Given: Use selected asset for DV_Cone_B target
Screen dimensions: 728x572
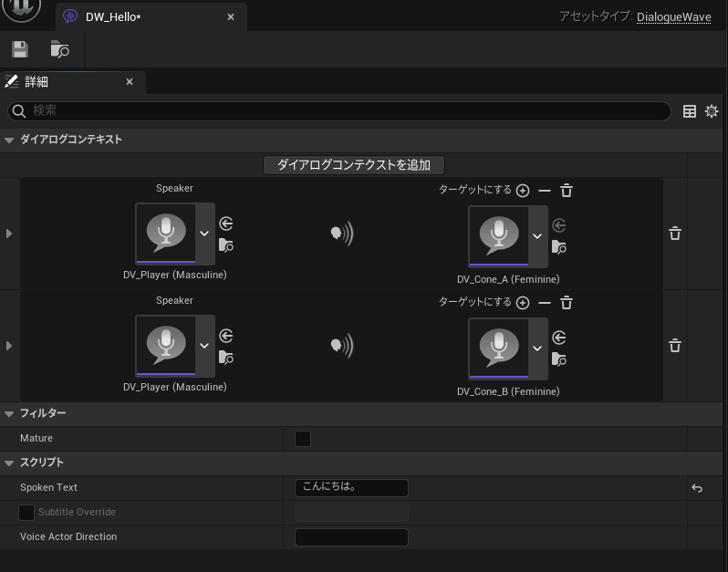Looking at the screenshot, I should click(x=559, y=338).
